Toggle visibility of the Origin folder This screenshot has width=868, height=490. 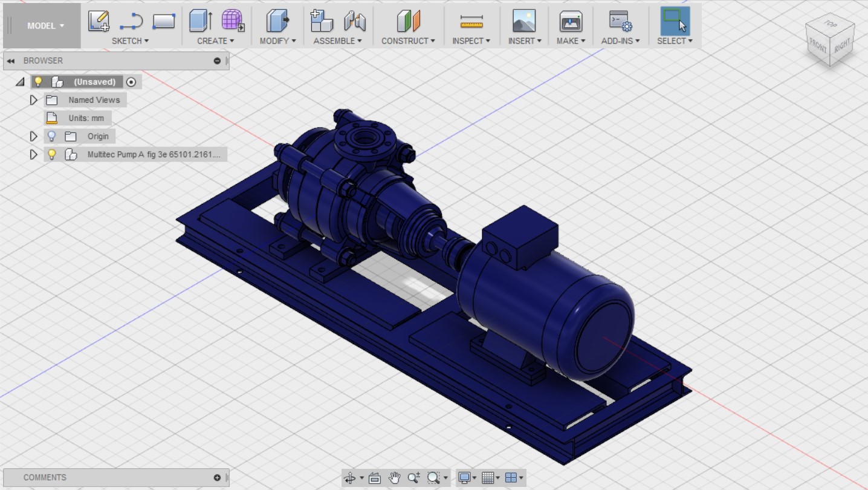tap(52, 136)
